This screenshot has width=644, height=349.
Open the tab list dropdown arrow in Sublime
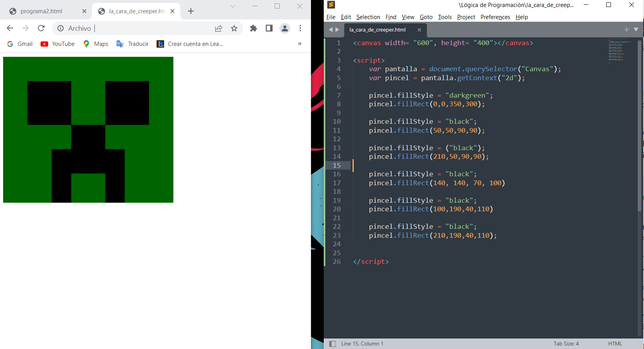click(x=636, y=30)
